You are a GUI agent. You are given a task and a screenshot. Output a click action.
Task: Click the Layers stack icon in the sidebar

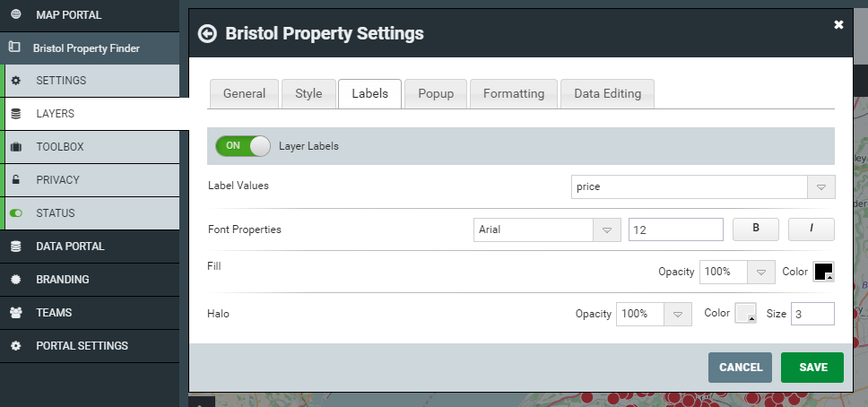coord(16,114)
